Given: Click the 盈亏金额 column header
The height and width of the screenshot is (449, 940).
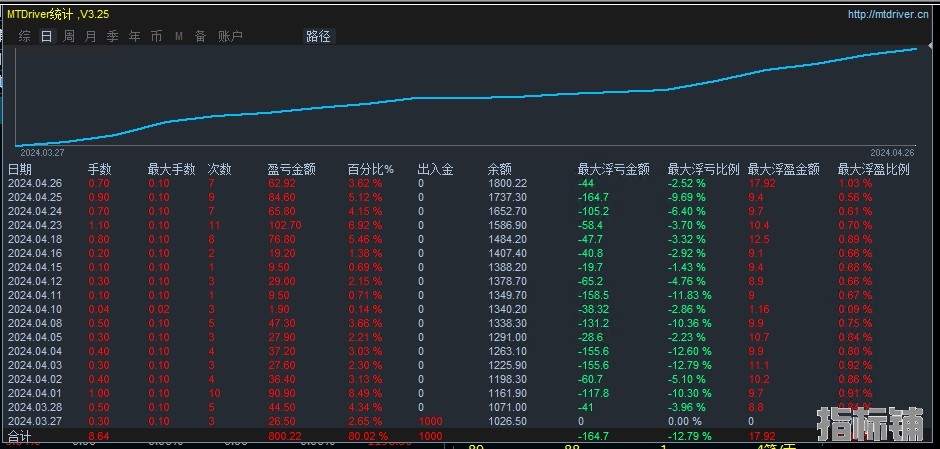Looking at the screenshot, I should (x=292, y=170).
